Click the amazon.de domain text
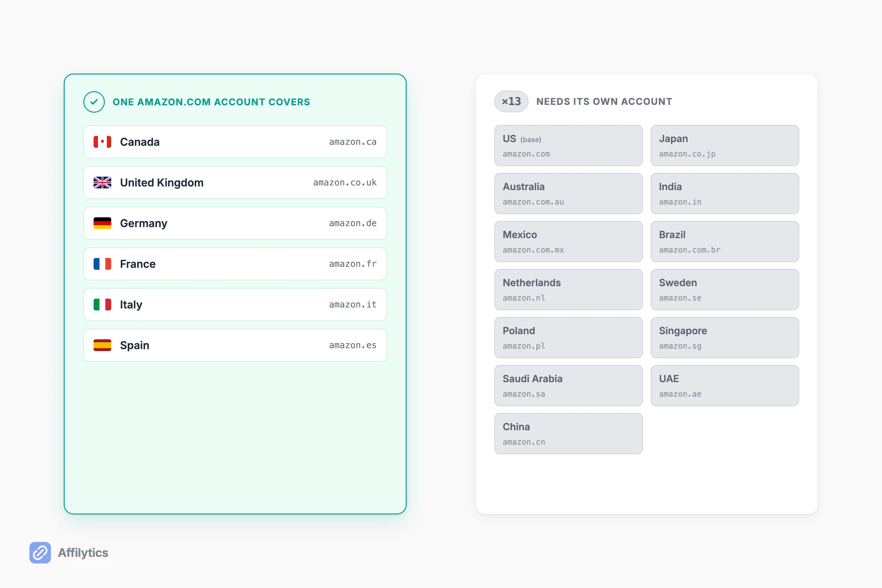Image resolution: width=882 pixels, height=588 pixels. 353,223
